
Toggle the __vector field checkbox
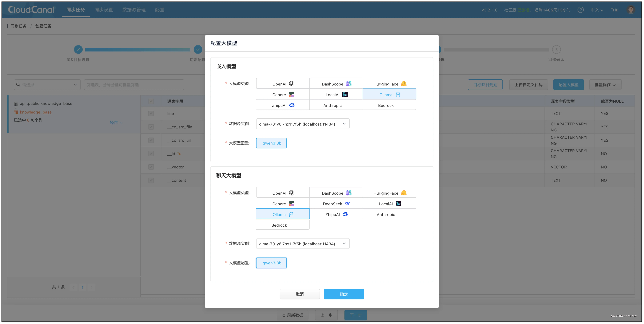point(151,167)
